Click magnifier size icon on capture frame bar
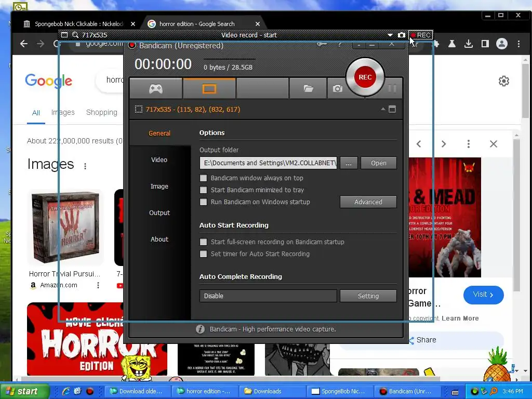This screenshot has width=532, height=399. (x=75, y=35)
